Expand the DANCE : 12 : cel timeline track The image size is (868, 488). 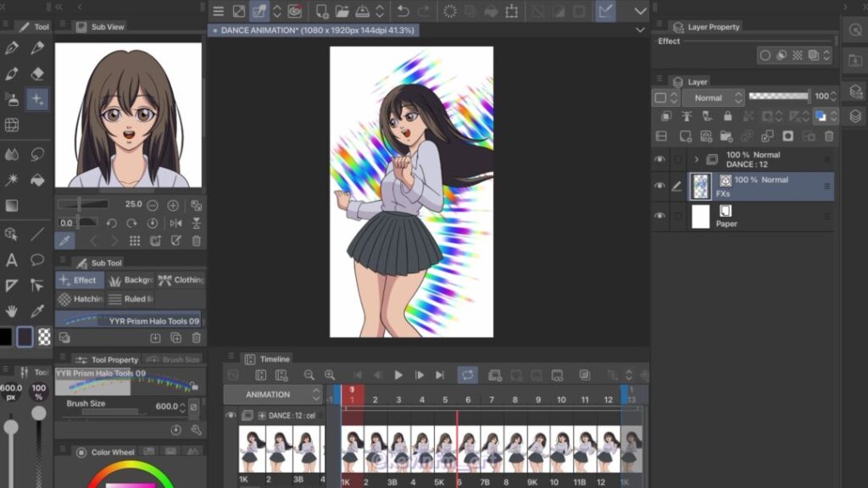[x=262, y=415]
